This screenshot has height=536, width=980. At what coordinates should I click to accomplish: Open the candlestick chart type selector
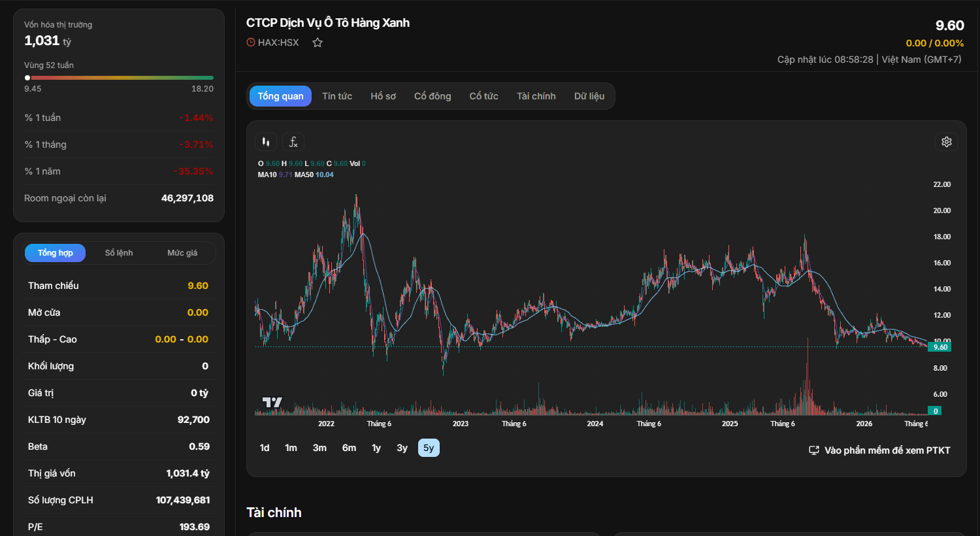point(266,142)
